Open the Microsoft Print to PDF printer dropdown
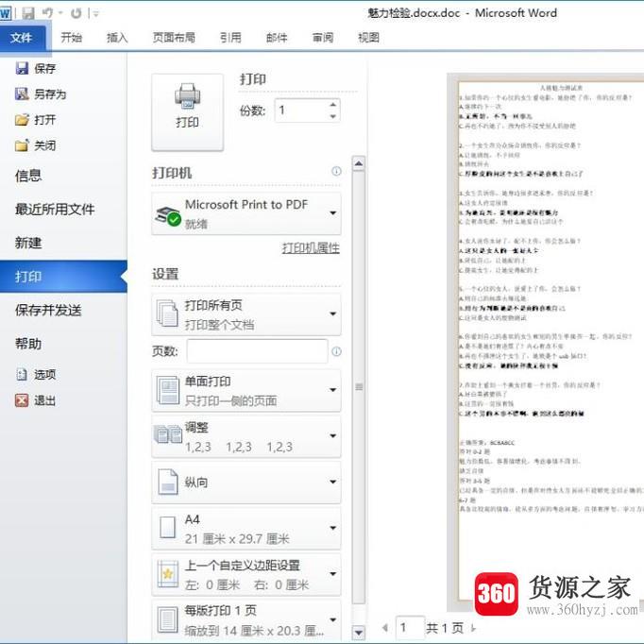The width and height of the screenshot is (644, 644). point(246,213)
